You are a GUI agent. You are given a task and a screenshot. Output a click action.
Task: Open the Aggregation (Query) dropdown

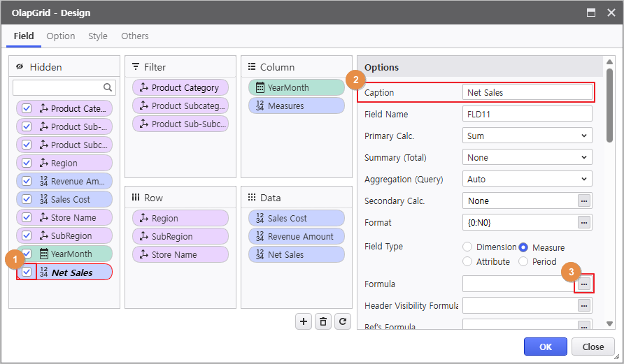click(527, 179)
